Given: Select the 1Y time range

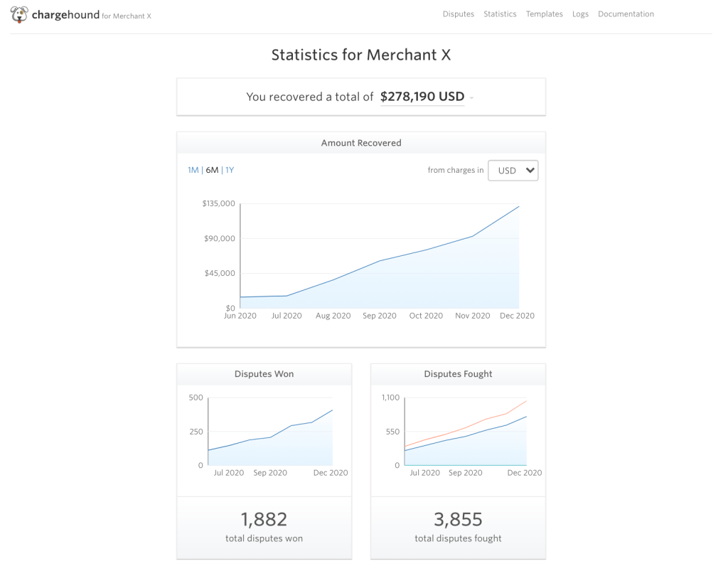Looking at the screenshot, I should coord(230,170).
